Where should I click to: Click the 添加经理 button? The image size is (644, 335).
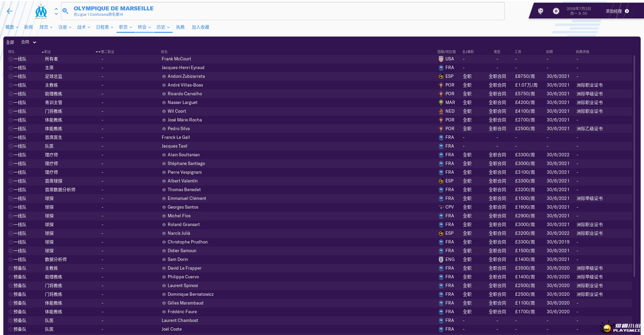click(x=617, y=11)
